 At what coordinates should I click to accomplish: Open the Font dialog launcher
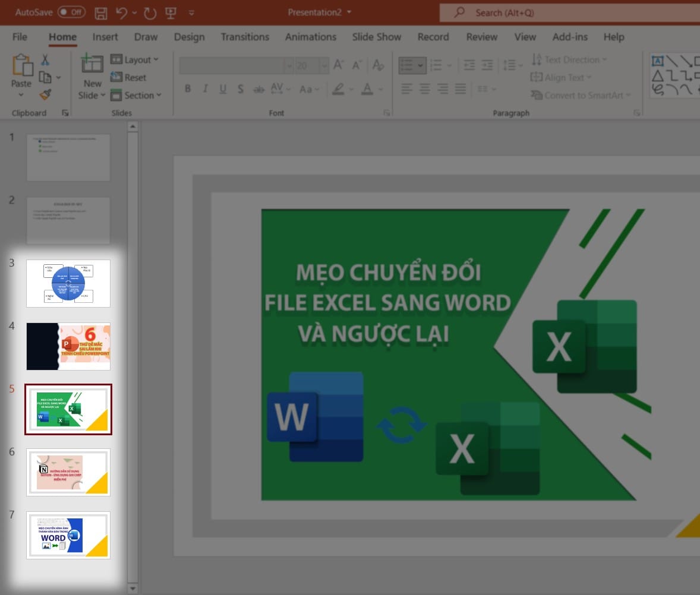386,113
